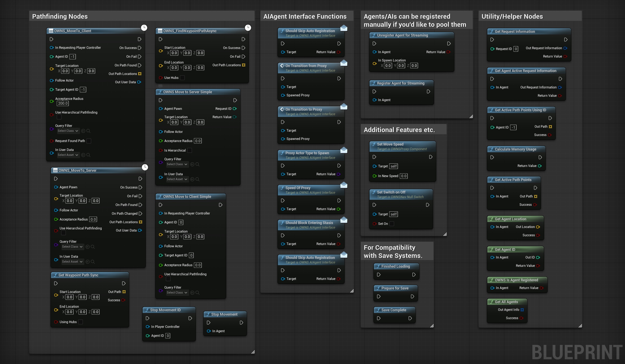
Task: Click Target Agent ID field in OWNS Move to Client Simple
Action: [191, 255]
